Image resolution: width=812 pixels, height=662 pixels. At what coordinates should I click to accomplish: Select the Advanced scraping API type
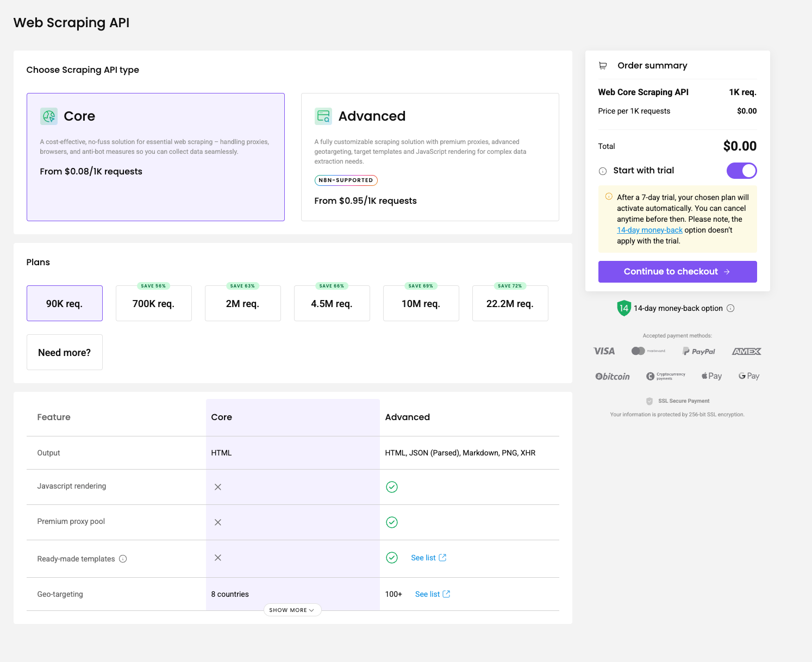pyautogui.click(x=430, y=157)
